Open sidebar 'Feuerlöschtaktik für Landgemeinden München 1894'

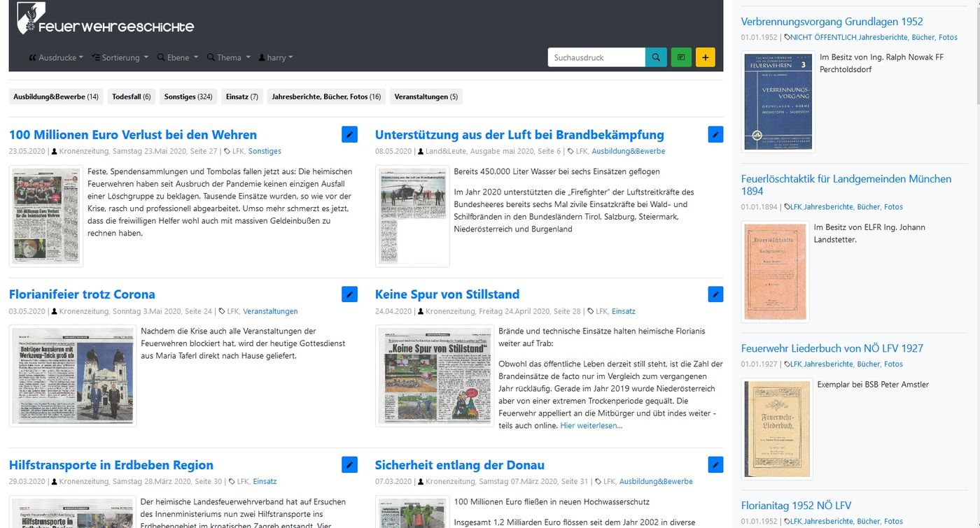coord(846,185)
